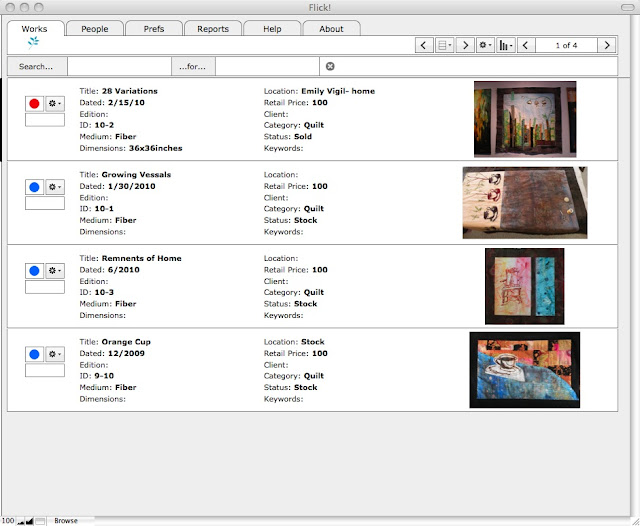Switch to the Works tab
The image size is (640, 526).
coord(36,29)
